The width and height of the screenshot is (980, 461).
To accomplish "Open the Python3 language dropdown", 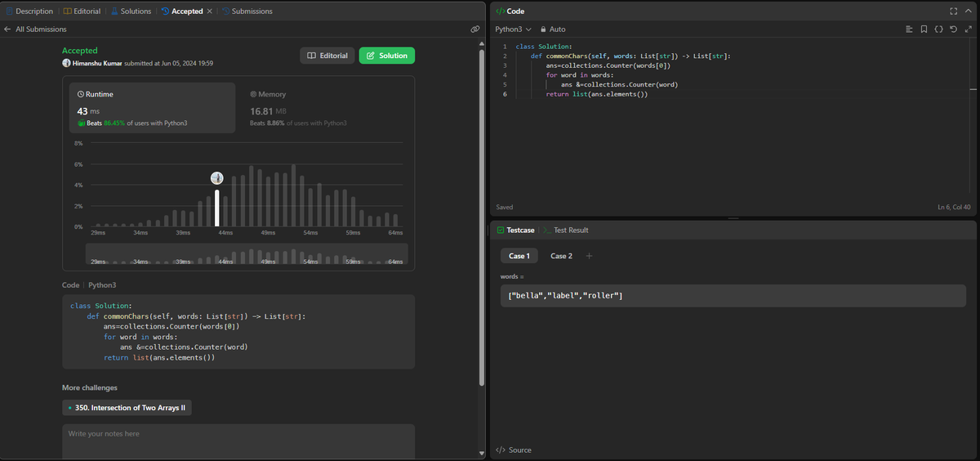I will pos(513,29).
